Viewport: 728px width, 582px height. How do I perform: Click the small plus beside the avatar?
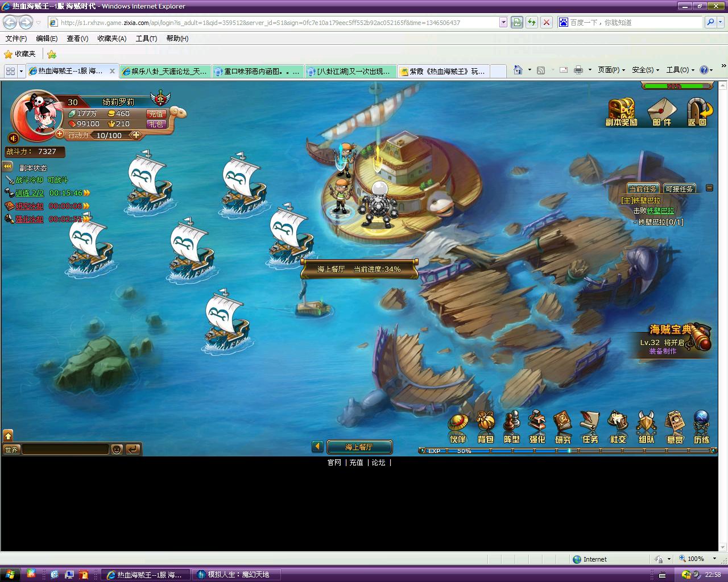pyautogui.click(x=60, y=134)
